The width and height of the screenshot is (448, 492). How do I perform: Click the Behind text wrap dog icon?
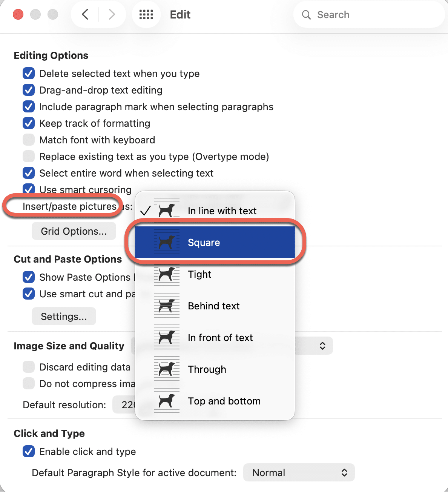tap(166, 306)
